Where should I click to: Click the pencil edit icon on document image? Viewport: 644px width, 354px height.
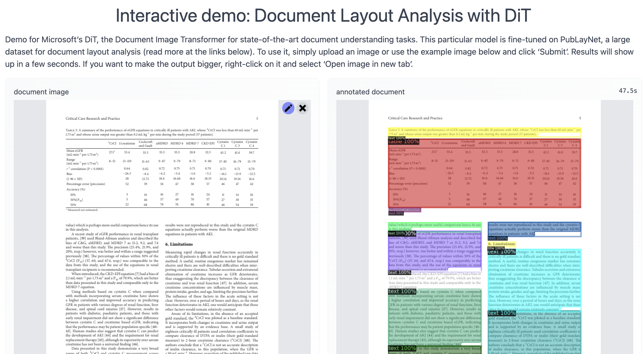[288, 108]
